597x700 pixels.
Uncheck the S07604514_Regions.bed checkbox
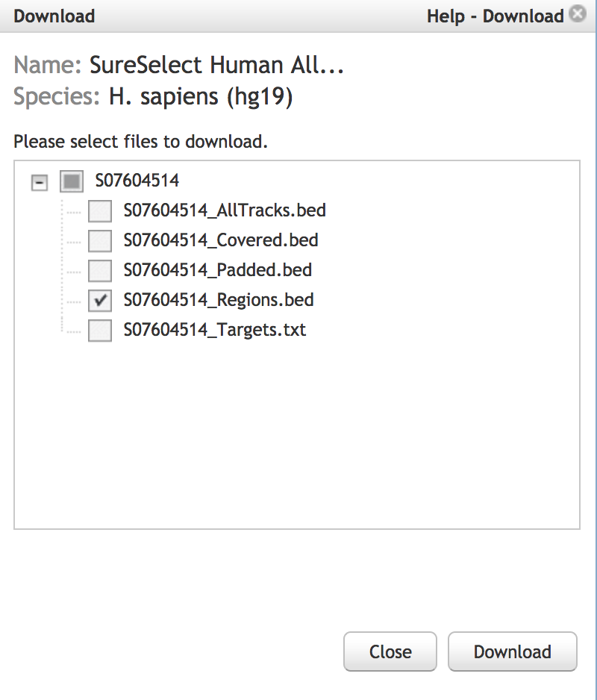point(100,301)
